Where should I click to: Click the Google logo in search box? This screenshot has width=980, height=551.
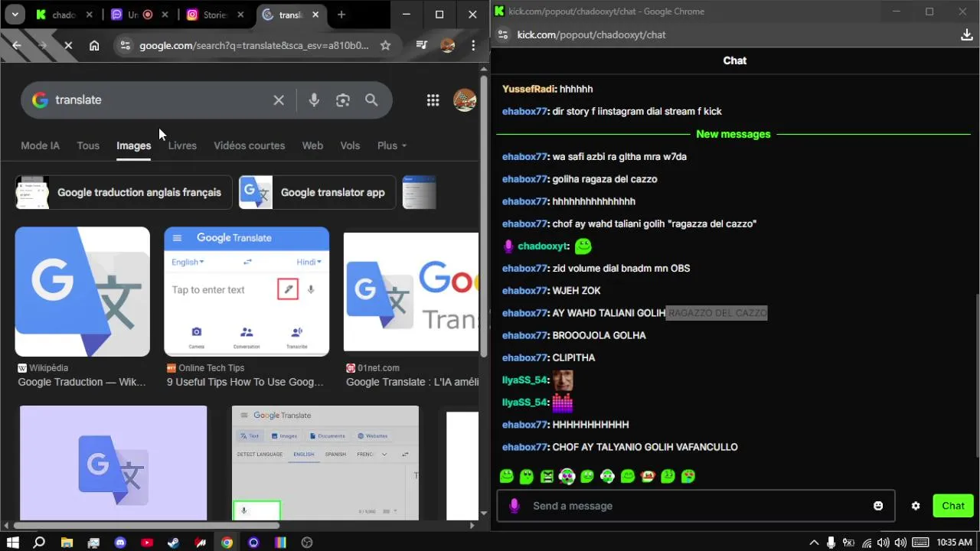[40, 100]
